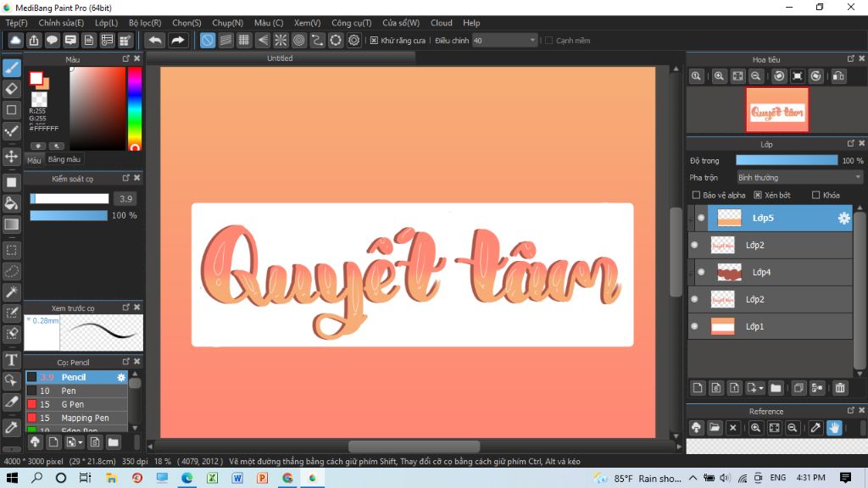
Task: Open snap settings gear
Action: coord(353,41)
